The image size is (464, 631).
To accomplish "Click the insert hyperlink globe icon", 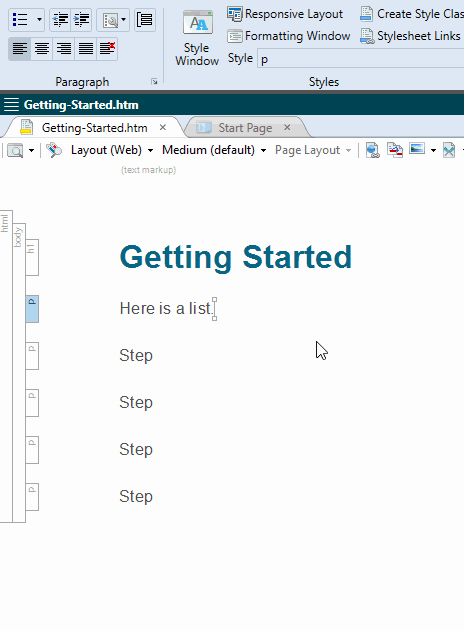I will (x=373, y=150).
